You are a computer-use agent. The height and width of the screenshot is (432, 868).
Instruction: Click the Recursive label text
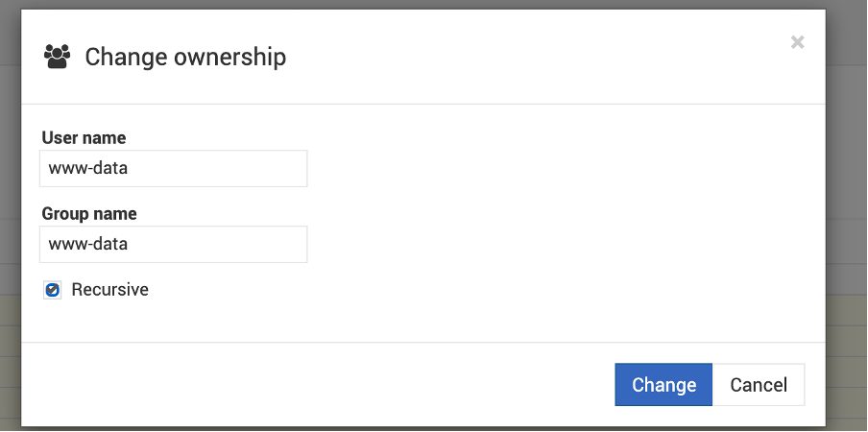point(110,290)
